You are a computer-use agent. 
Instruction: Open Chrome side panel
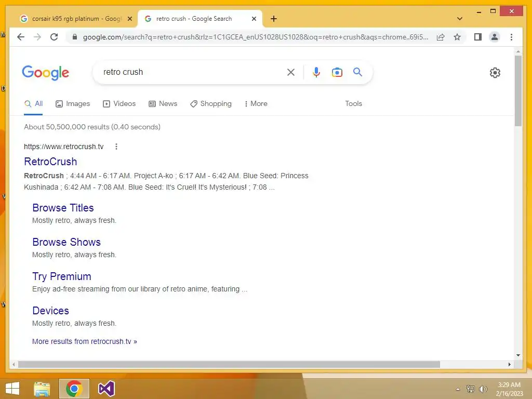click(478, 37)
